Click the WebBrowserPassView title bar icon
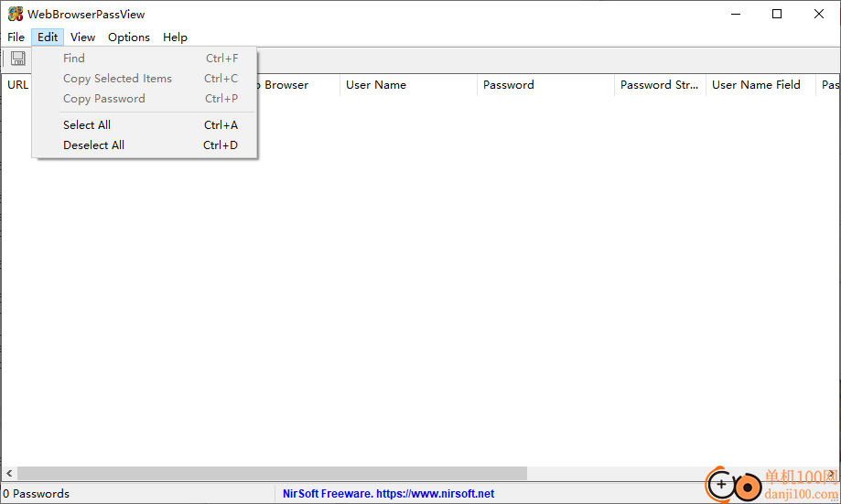841x504 pixels. tap(16, 14)
